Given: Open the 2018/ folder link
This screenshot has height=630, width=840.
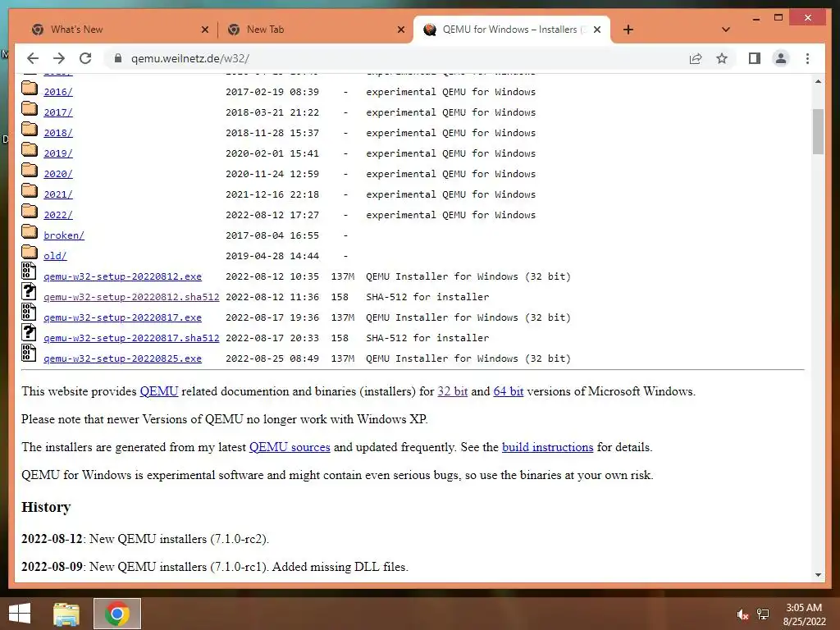Looking at the screenshot, I should click(58, 133).
